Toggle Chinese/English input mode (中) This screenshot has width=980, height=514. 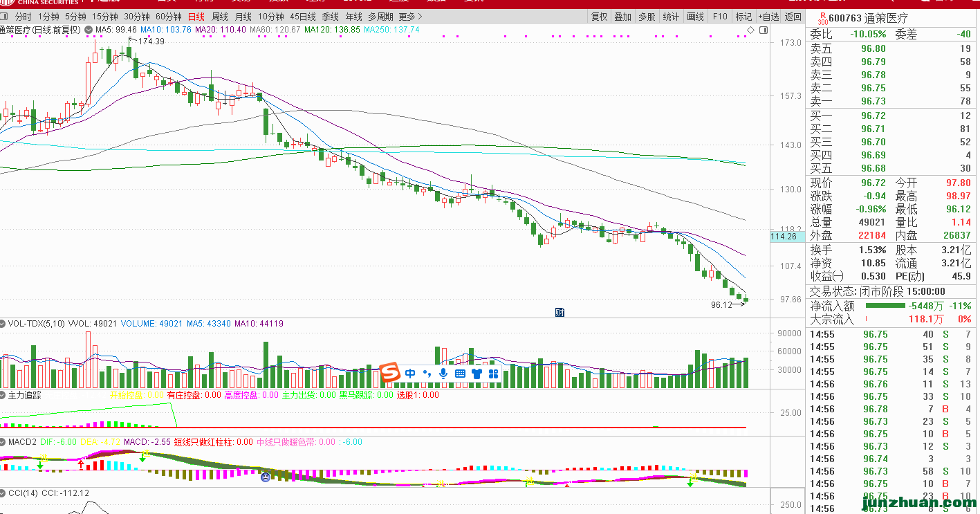click(411, 374)
